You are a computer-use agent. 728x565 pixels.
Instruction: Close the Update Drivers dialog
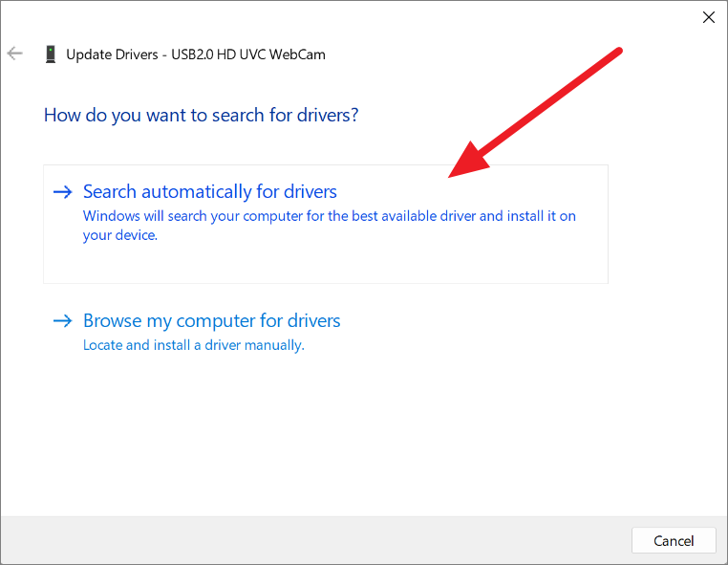[709, 17]
